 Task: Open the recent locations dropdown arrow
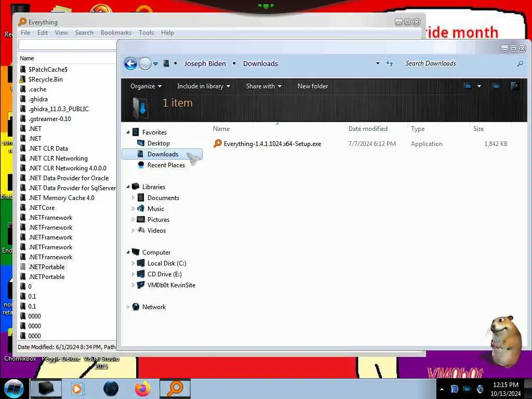click(155, 64)
